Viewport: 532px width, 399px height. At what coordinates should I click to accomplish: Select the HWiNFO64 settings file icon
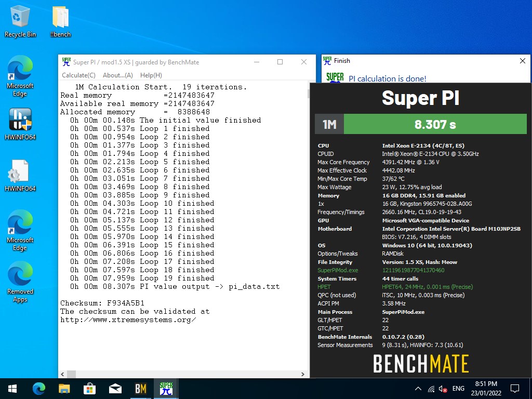click(x=20, y=176)
